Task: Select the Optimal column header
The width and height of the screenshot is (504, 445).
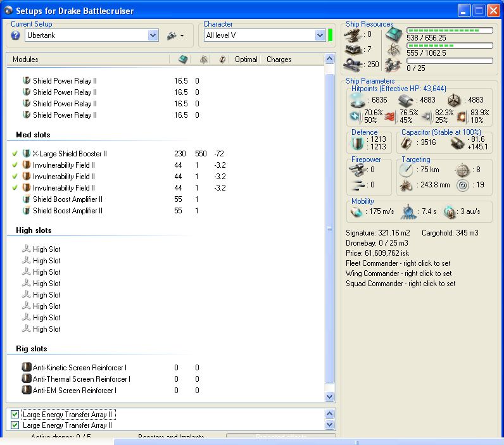Action: point(246,60)
